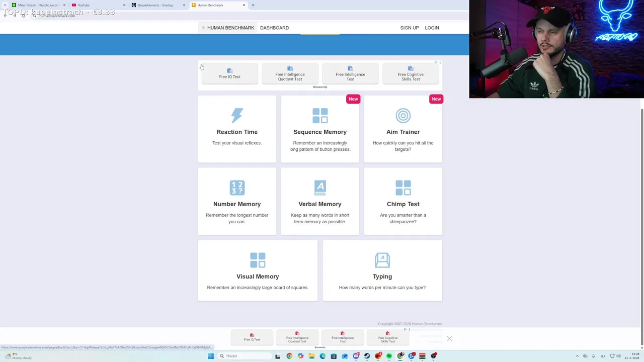The image size is (644, 362).
Task: Click 'How many words per minute can you type?'
Action: (382, 288)
